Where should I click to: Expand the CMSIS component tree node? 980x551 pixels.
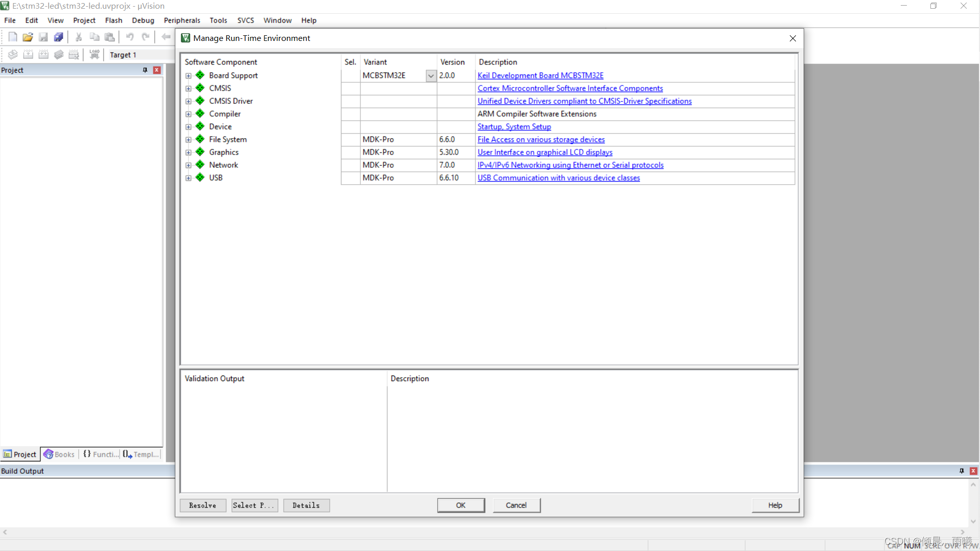pyautogui.click(x=189, y=89)
